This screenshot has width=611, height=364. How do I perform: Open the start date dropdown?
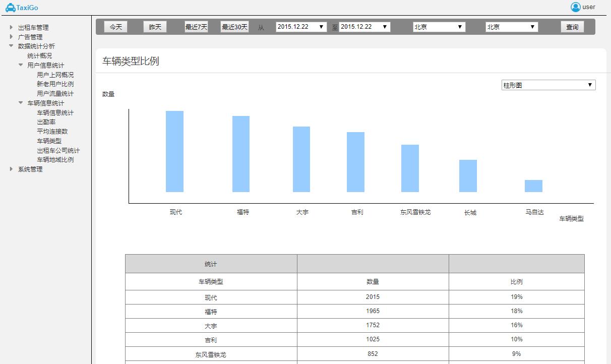(301, 27)
